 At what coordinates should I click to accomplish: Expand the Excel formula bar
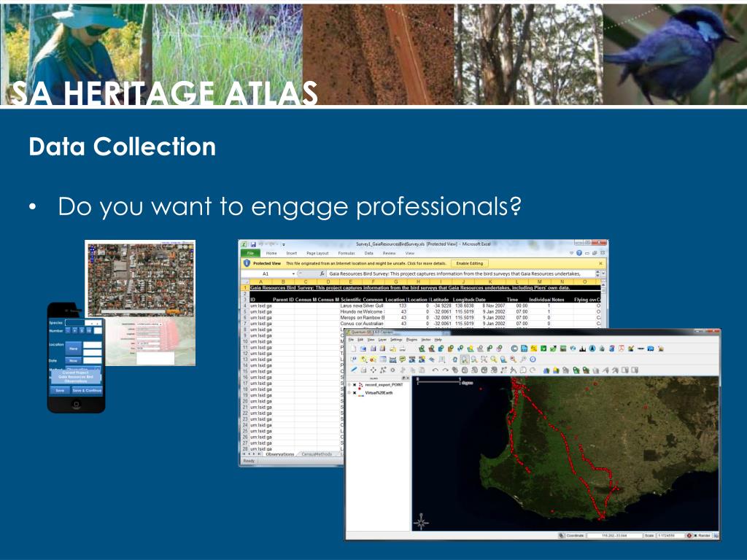coord(603,274)
